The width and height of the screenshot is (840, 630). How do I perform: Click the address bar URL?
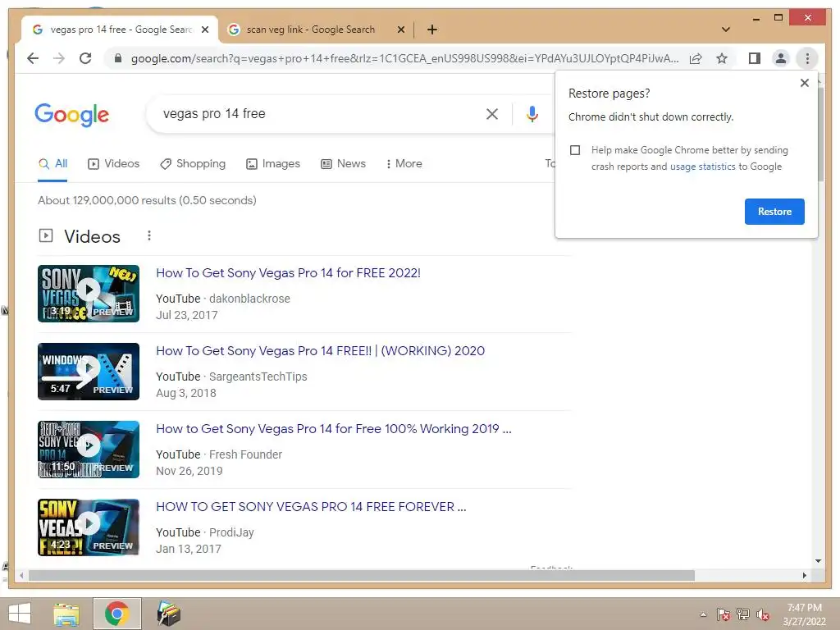coord(404,58)
